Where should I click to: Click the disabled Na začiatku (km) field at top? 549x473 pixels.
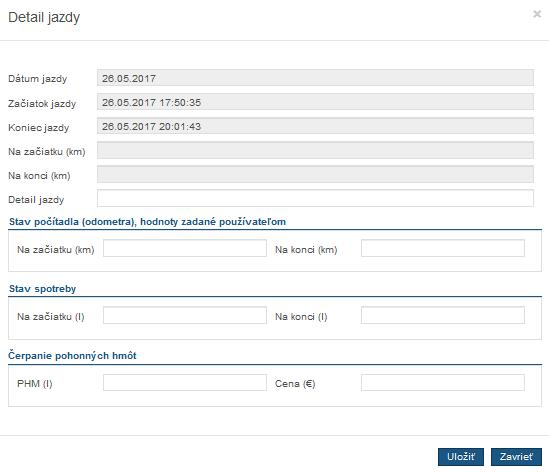point(315,150)
